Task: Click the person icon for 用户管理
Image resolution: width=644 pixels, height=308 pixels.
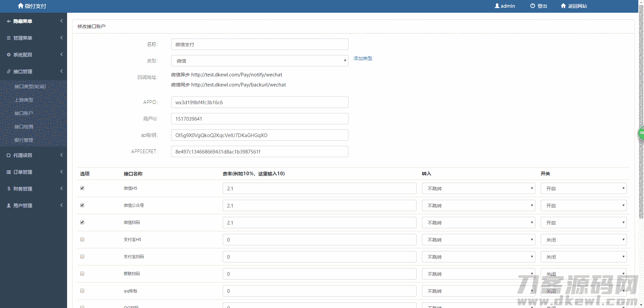Action: [x=9, y=205]
